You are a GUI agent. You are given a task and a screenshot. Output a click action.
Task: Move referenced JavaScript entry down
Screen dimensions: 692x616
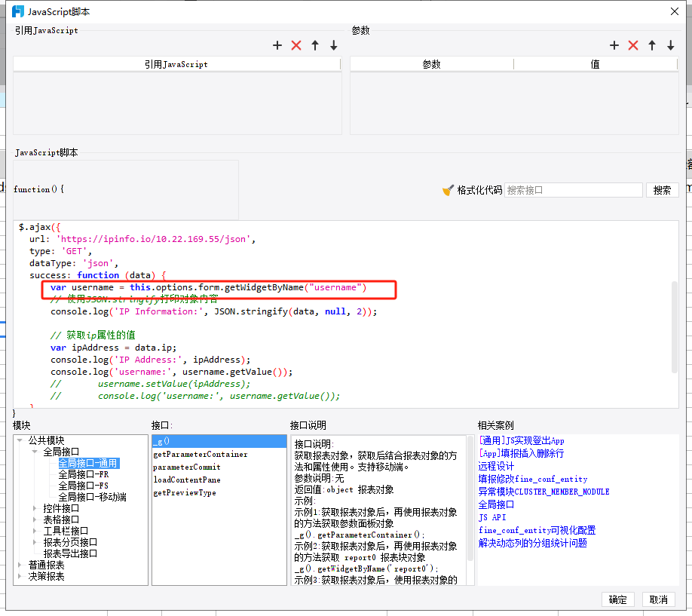pyautogui.click(x=334, y=46)
